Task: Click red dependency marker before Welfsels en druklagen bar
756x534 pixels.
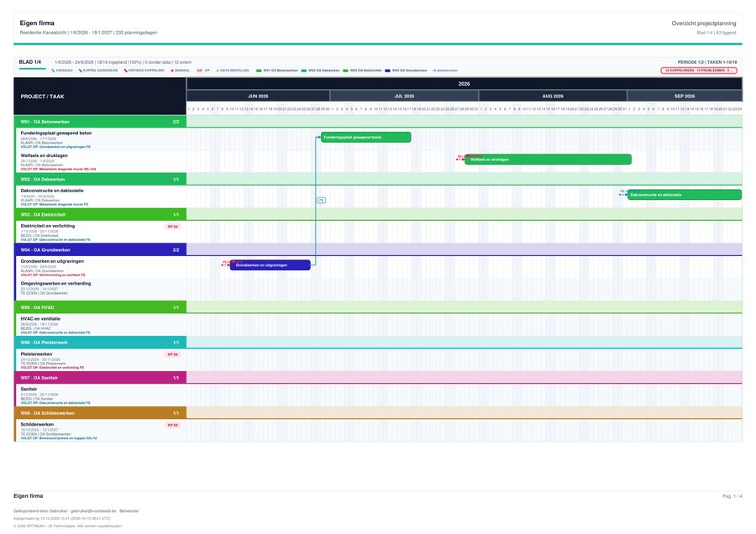Action: (461, 158)
